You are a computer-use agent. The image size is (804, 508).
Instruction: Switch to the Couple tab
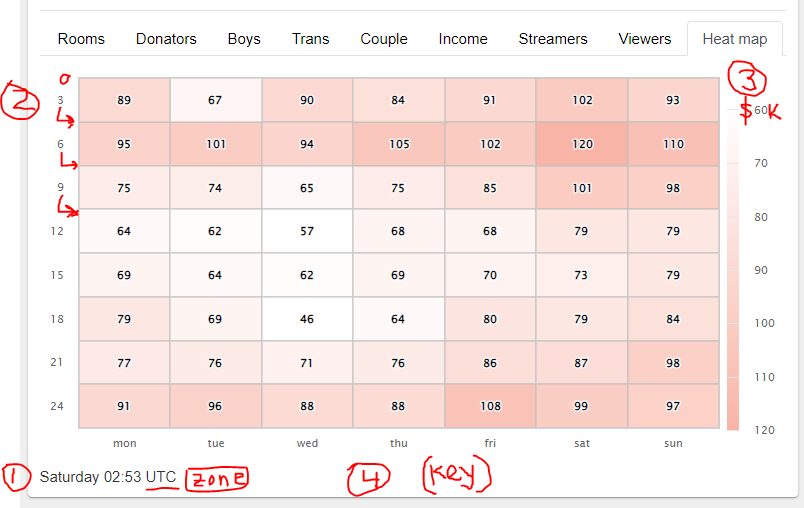(384, 39)
